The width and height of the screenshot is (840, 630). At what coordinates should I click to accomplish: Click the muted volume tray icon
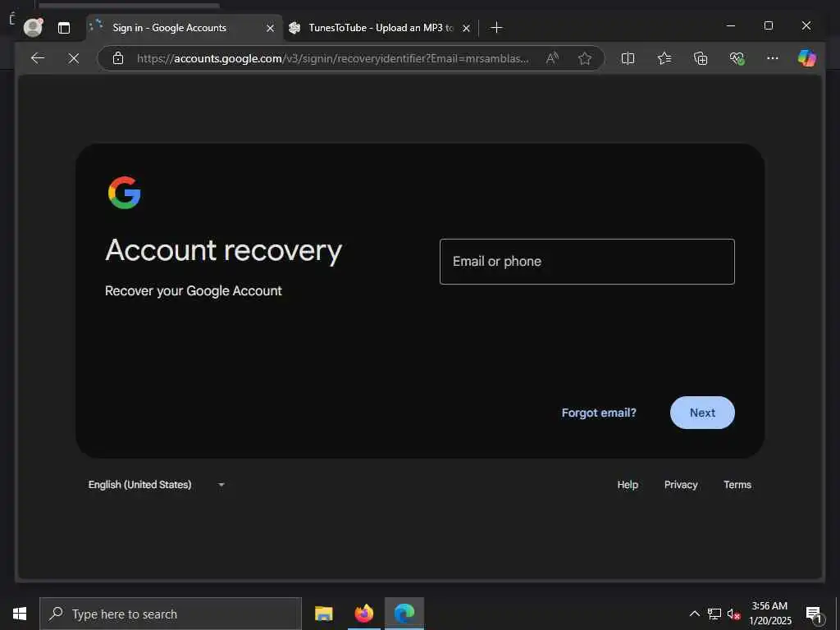734,614
